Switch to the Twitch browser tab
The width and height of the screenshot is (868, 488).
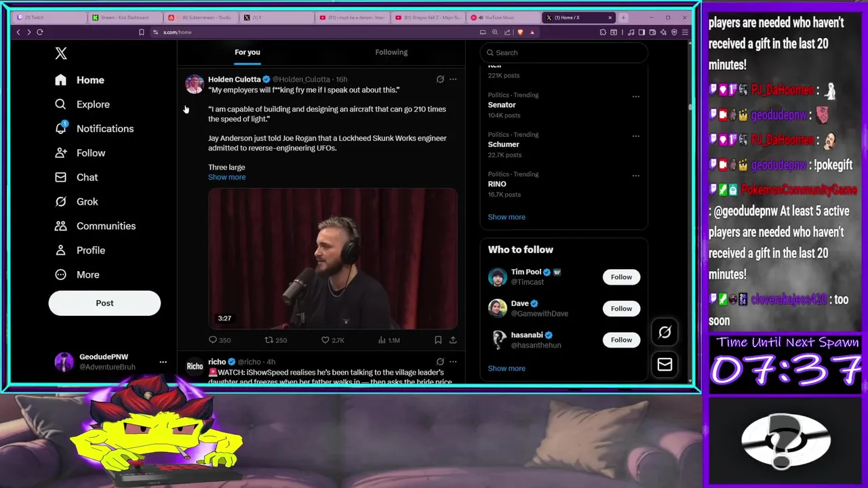[50, 18]
